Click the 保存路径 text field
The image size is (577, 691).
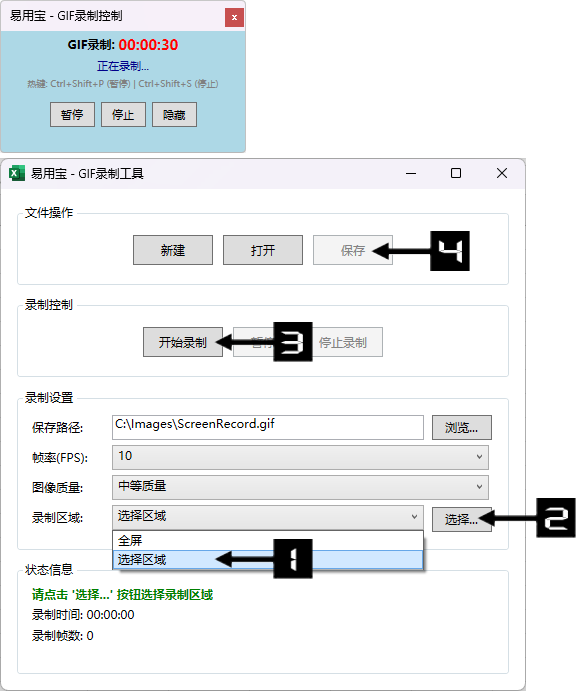(x=268, y=427)
